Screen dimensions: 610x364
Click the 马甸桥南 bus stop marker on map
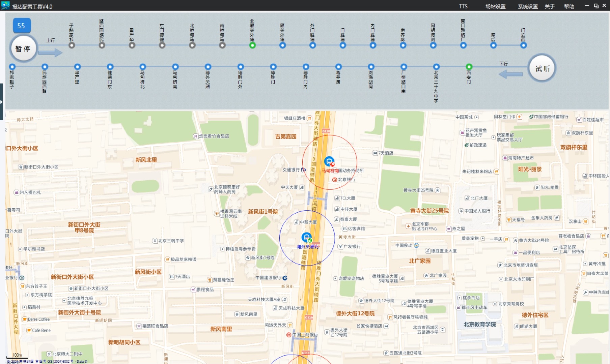329,162
